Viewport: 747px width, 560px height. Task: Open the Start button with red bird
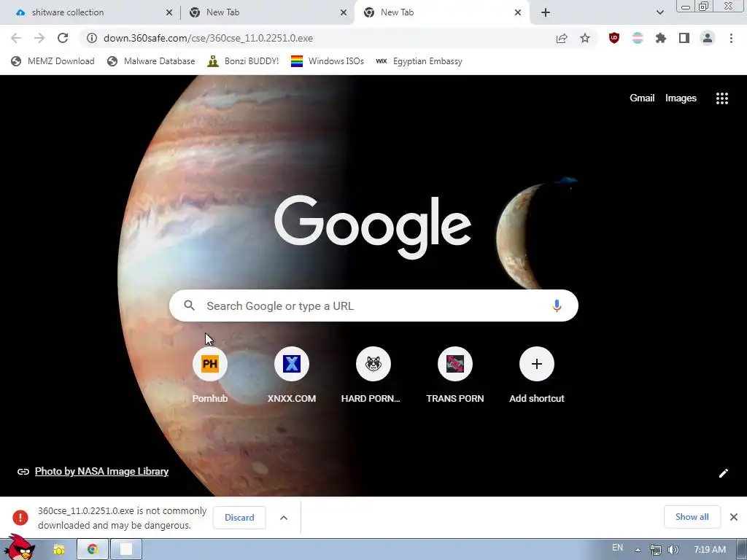tap(19, 548)
